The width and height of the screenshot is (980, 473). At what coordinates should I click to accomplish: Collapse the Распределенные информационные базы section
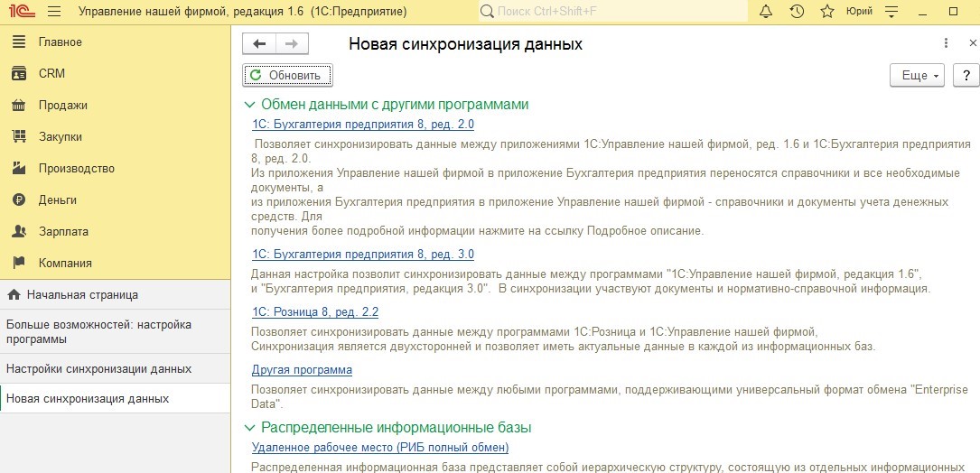tap(249, 427)
